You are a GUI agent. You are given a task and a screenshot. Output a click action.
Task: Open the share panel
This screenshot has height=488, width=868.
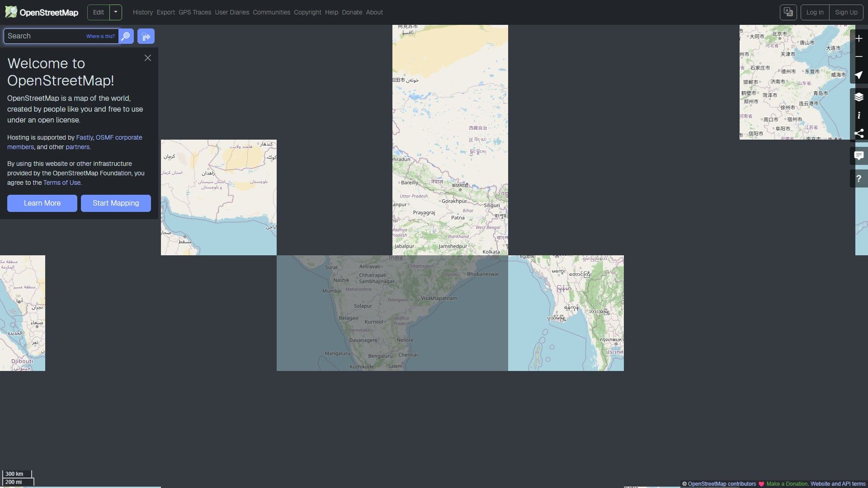tap(859, 133)
